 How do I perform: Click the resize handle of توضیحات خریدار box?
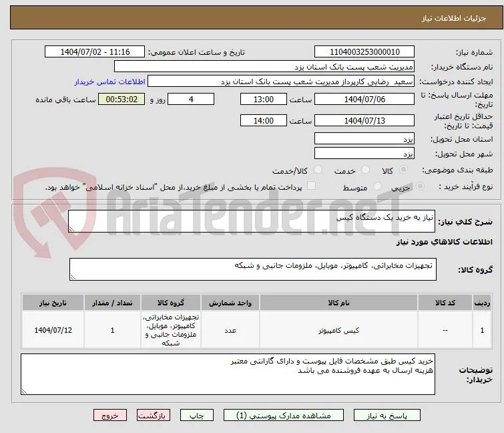25,391
